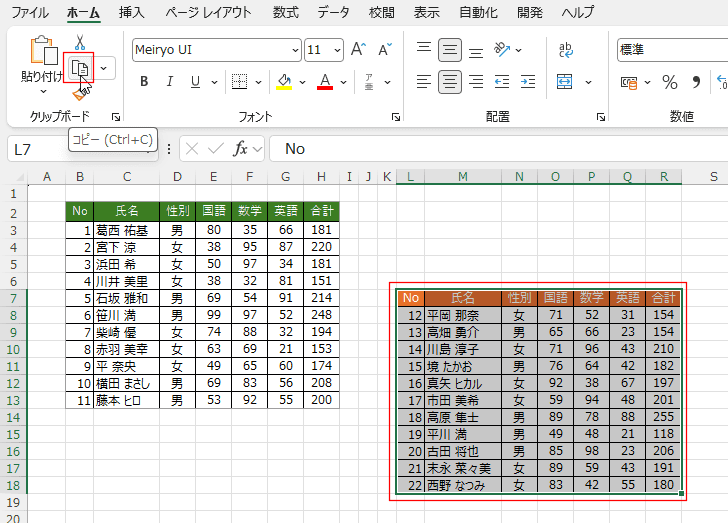Toggle middle vertical alignment
The width and height of the screenshot is (728, 523).
tap(449, 50)
